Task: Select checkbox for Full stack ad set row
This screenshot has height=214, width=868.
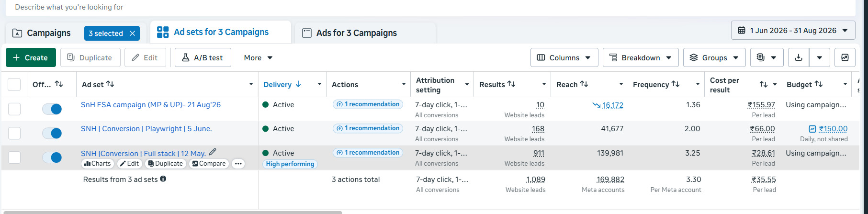Action: [14, 158]
